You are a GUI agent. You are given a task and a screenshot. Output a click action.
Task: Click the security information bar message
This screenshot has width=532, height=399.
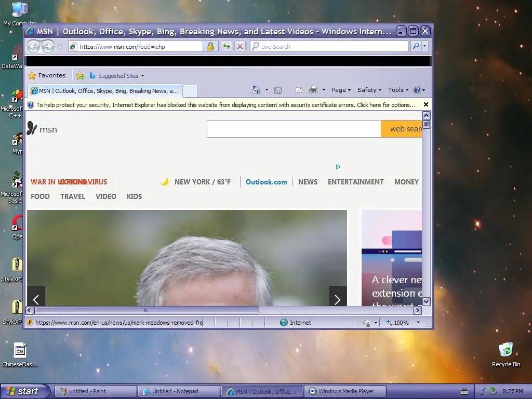coord(225,105)
